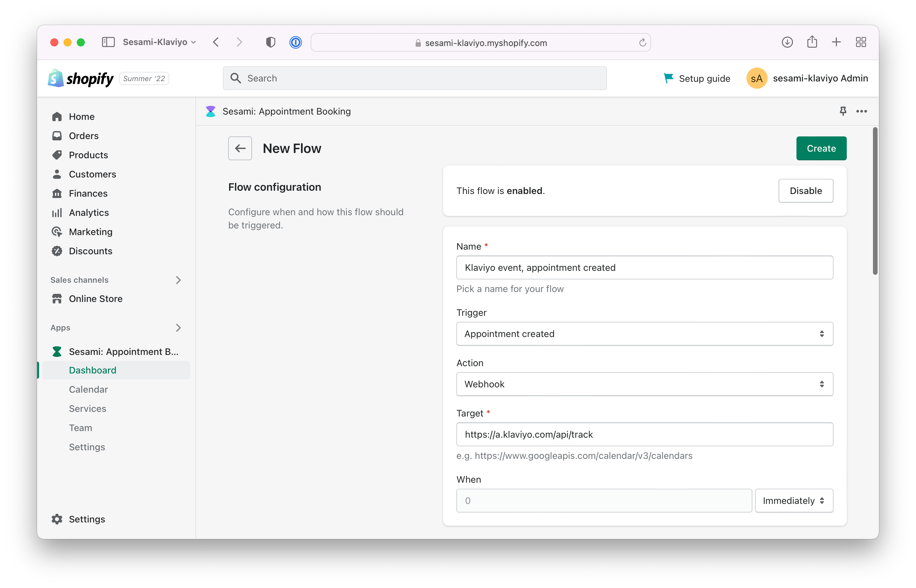This screenshot has width=916, height=588.
Task: Open Products in the sidebar
Action: pos(88,155)
